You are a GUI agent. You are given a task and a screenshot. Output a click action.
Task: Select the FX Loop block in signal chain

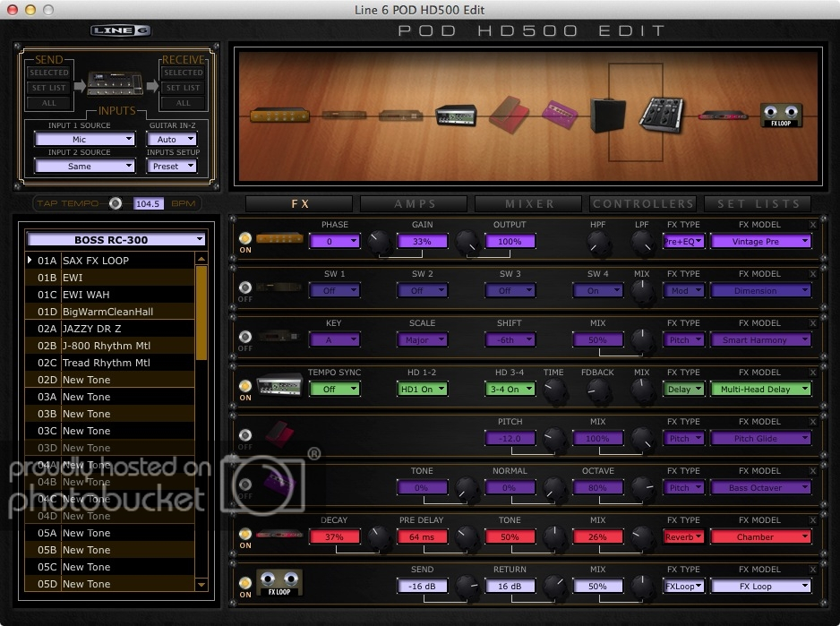(x=782, y=115)
